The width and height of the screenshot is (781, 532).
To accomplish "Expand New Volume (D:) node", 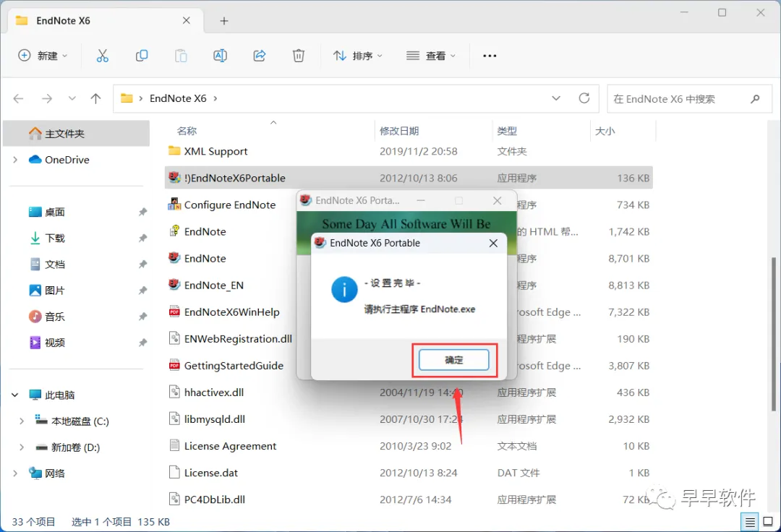I will pos(22,447).
